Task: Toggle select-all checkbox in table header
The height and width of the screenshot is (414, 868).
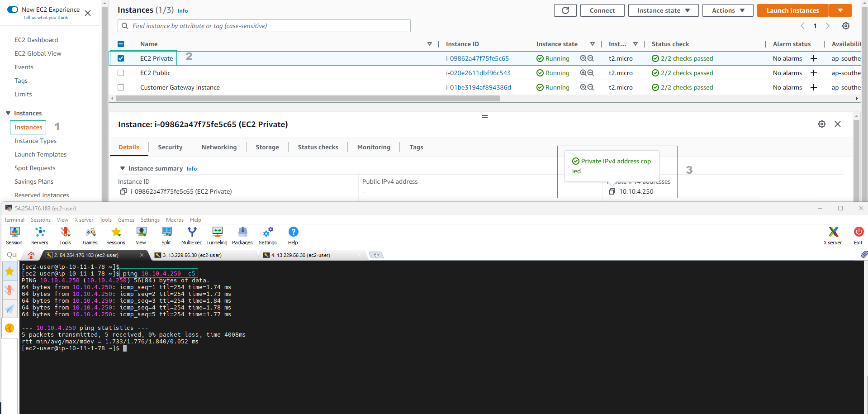Action: click(121, 44)
